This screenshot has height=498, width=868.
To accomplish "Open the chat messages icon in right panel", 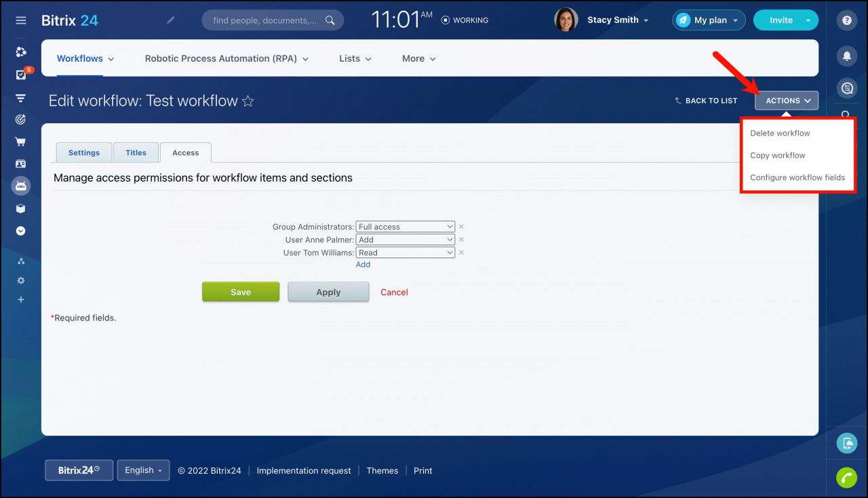I will pos(847,88).
